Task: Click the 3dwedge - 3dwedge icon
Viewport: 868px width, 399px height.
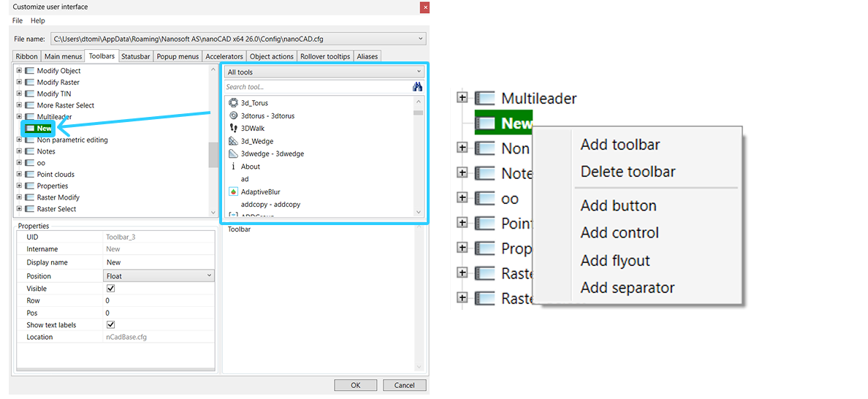Action: tap(233, 153)
